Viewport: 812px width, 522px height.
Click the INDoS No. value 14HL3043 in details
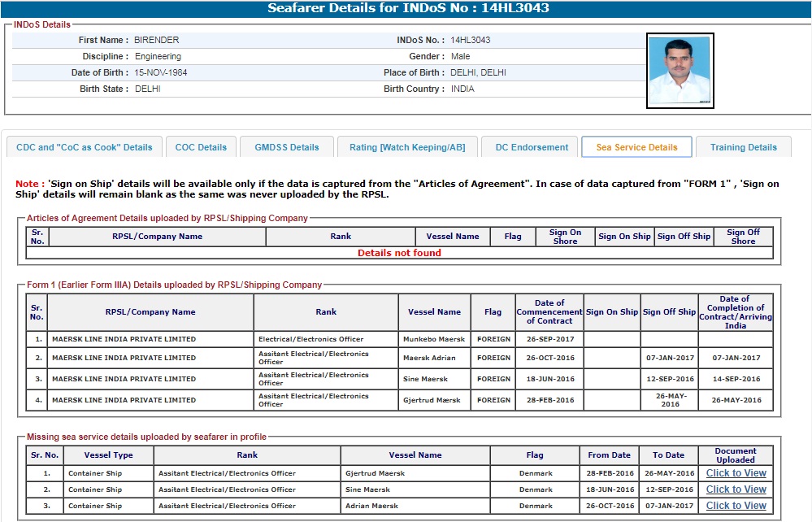click(x=470, y=40)
